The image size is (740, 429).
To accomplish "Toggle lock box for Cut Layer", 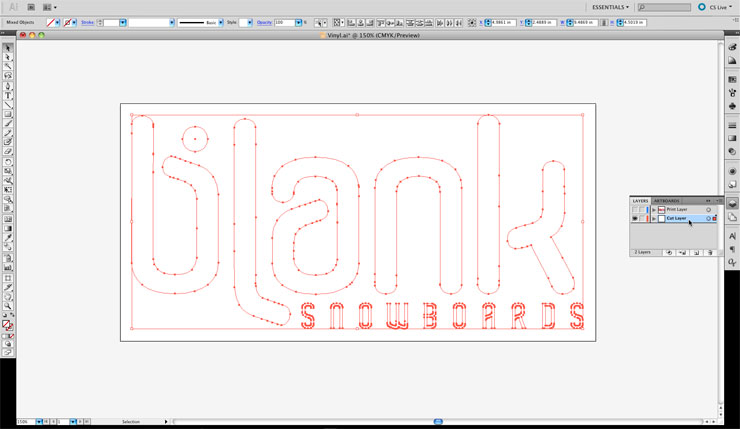I will tap(642, 219).
